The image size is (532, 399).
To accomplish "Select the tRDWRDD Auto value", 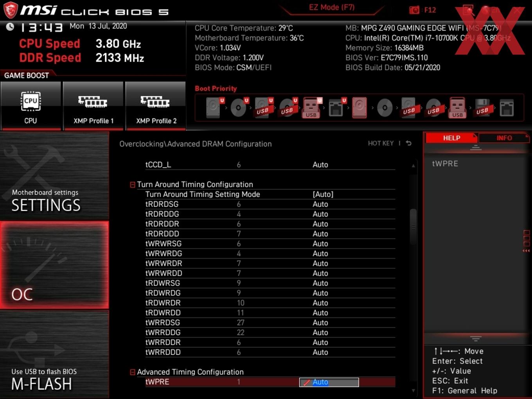I will [320, 313].
